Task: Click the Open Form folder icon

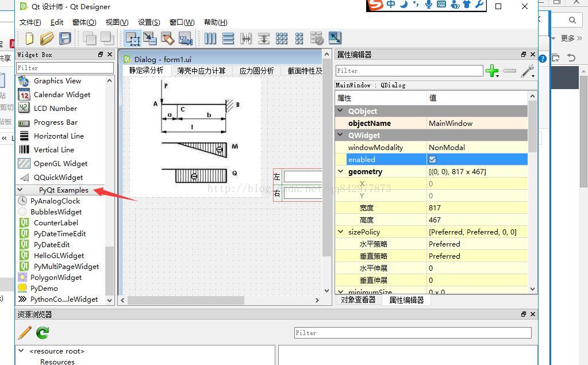Action: pyautogui.click(x=47, y=39)
